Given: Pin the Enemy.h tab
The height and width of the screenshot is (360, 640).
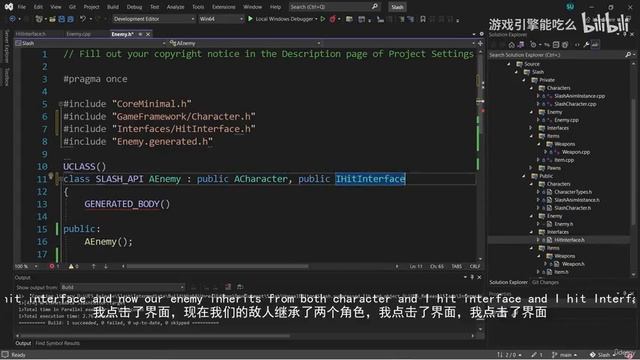Looking at the screenshot, I should (140, 34).
